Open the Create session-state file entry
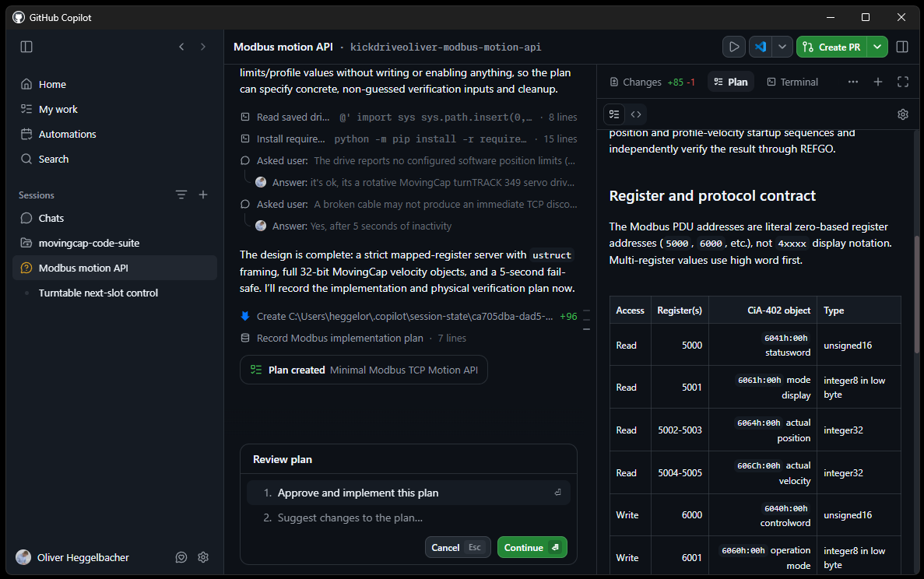The width and height of the screenshot is (924, 579). [409, 316]
